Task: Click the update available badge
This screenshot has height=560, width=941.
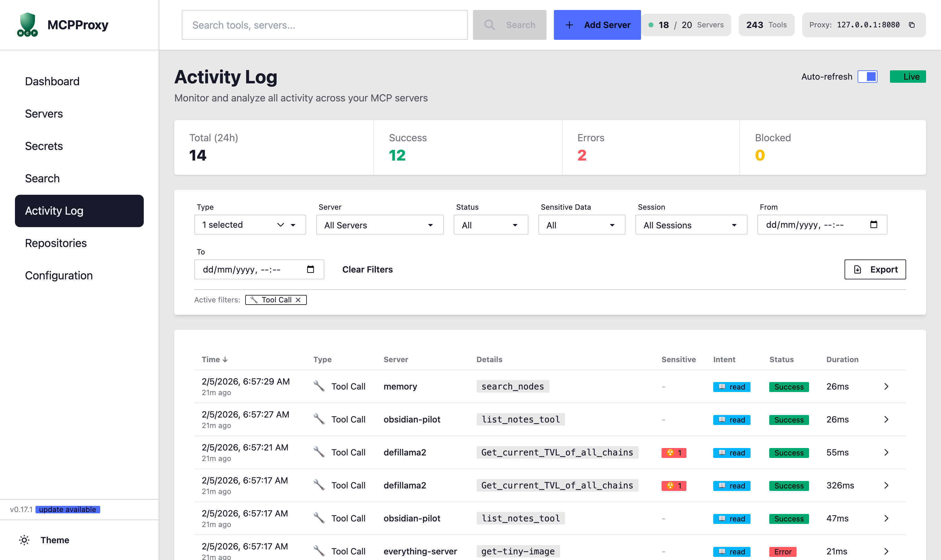Action: [68, 509]
